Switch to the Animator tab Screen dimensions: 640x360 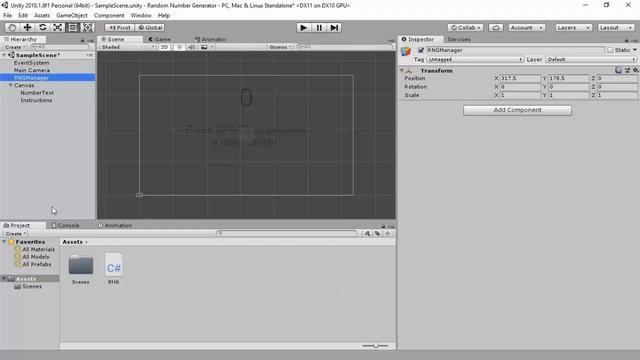point(210,39)
